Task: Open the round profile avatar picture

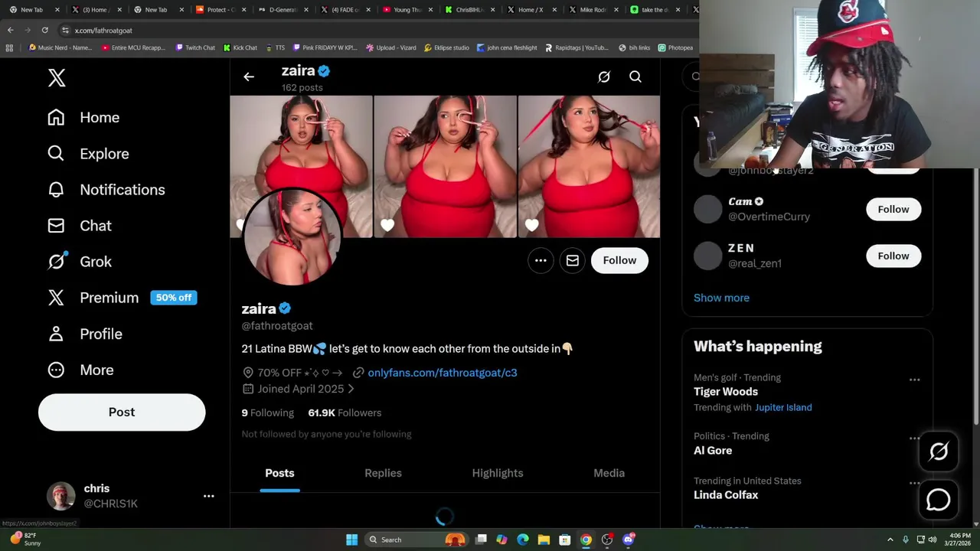Action: pos(292,237)
